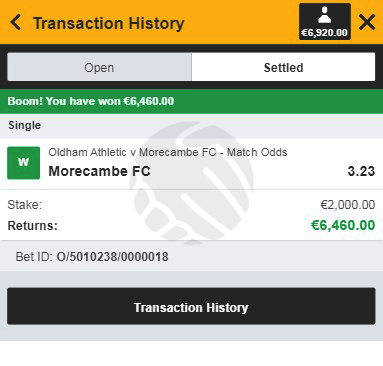Click the Single bet type header
Viewport: 383px width, 366px height.
pos(24,125)
